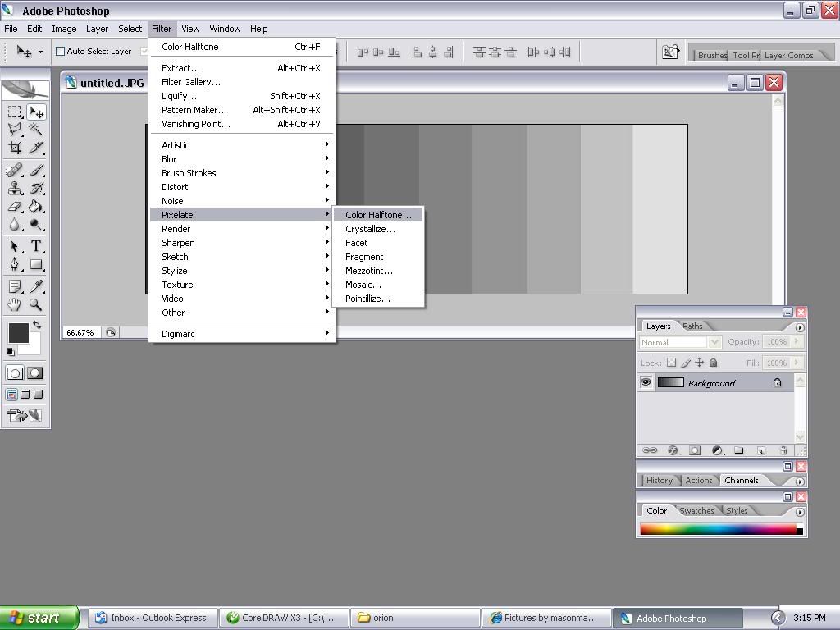
Task: Select the Path Selection tool
Action: click(15, 246)
